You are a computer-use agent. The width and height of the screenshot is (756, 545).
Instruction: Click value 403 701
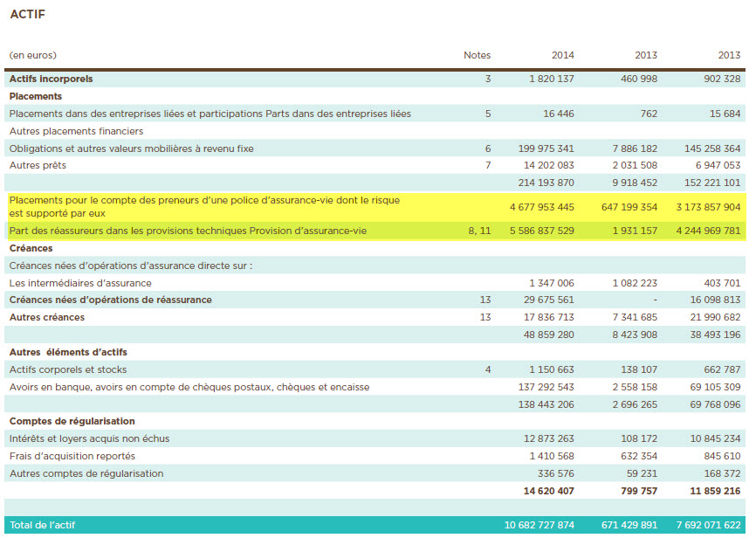click(722, 283)
